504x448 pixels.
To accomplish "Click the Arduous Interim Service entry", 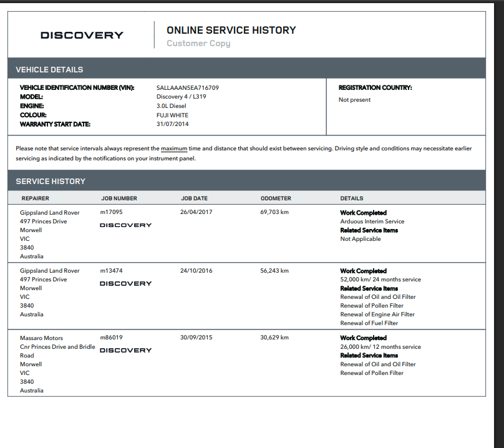I will tap(372, 222).
